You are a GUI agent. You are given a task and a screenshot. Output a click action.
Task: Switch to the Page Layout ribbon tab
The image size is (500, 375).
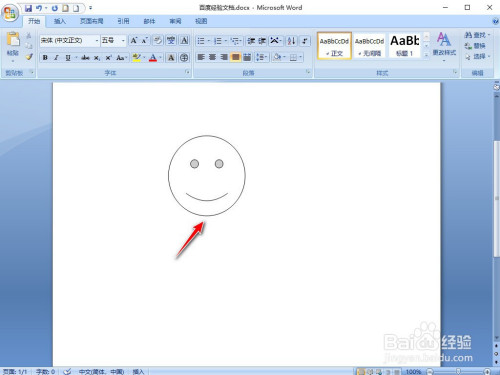point(91,21)
